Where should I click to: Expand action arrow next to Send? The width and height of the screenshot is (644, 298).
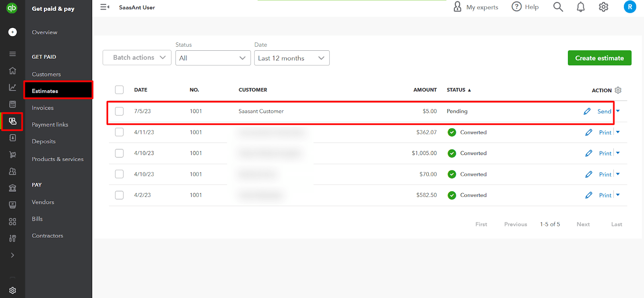point(618,111)
